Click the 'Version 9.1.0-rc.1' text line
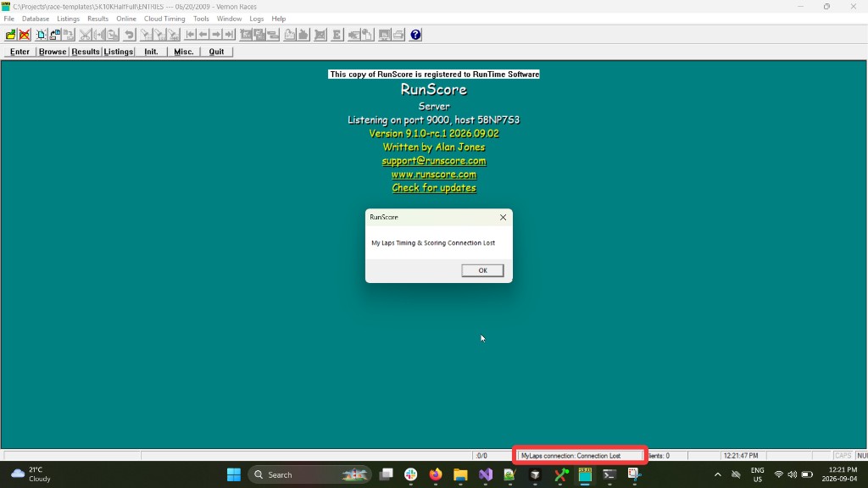 (434, 134)
